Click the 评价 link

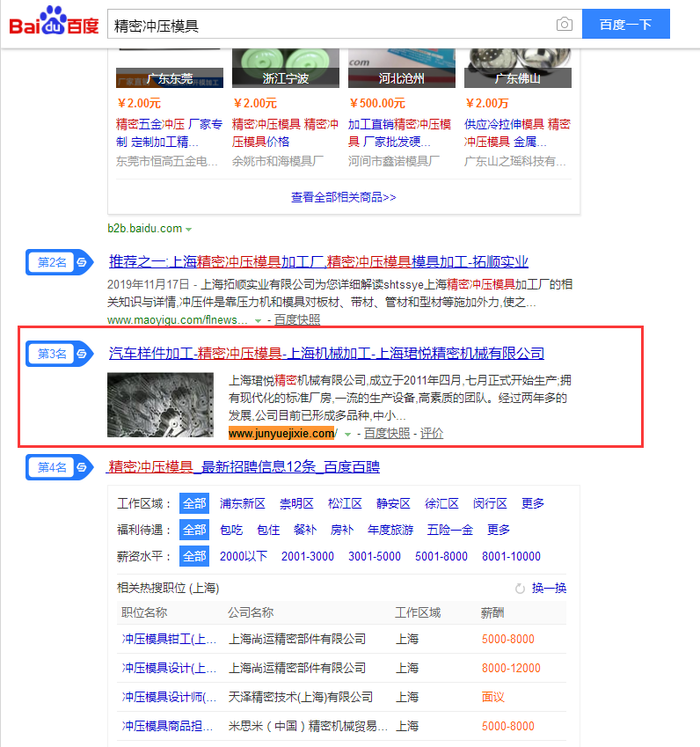[432, 433]
